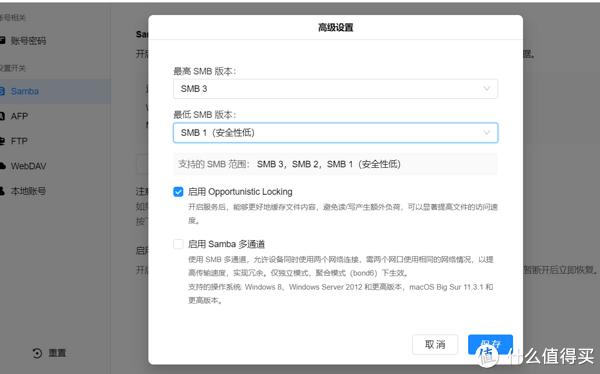Select the AFP menu item

coord(19,116)
